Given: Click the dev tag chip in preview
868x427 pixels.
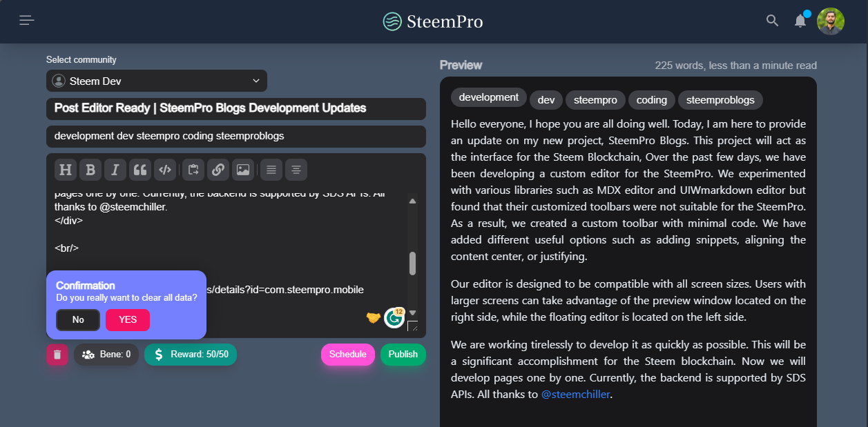Looking at the screenshot, I should point(546,100).
